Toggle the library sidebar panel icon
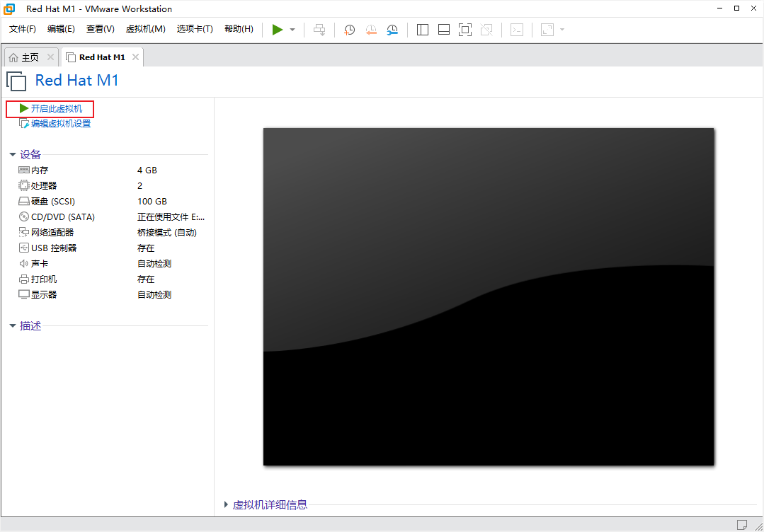764x532 pixels. [423, 30]
